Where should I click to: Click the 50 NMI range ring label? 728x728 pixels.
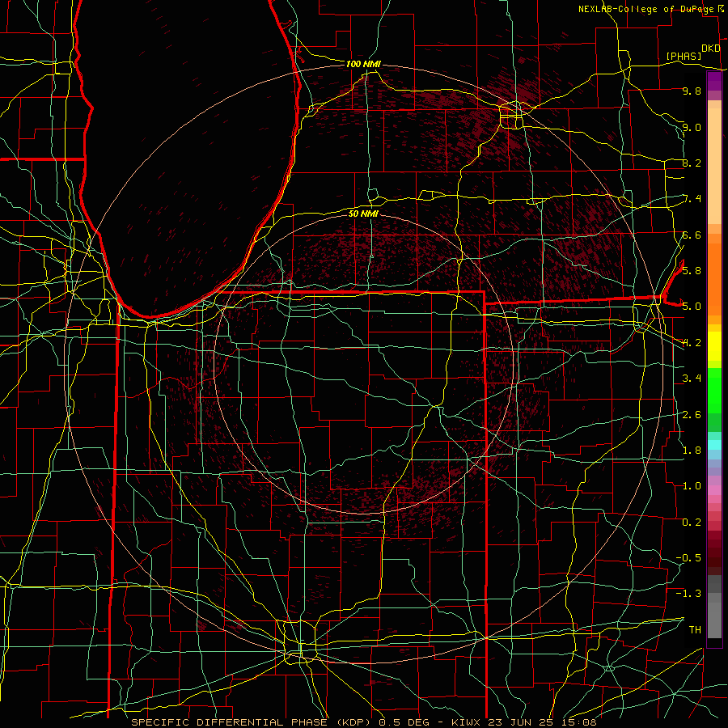363,214
